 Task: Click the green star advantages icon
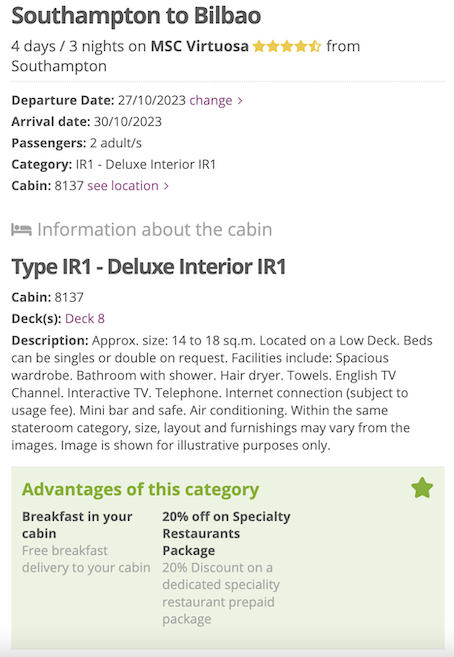click(422, 488)
